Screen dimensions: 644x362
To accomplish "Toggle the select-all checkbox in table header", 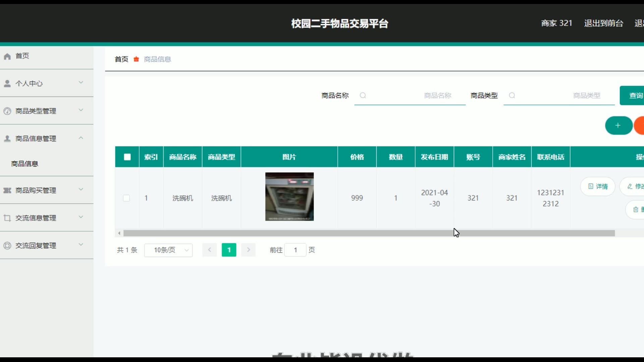I will tap(127, 157).
